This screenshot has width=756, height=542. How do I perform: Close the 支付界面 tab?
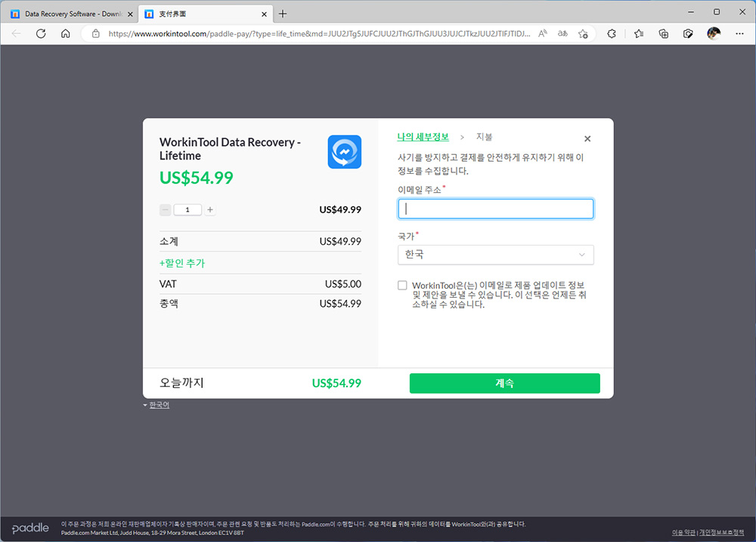[264, 14]
